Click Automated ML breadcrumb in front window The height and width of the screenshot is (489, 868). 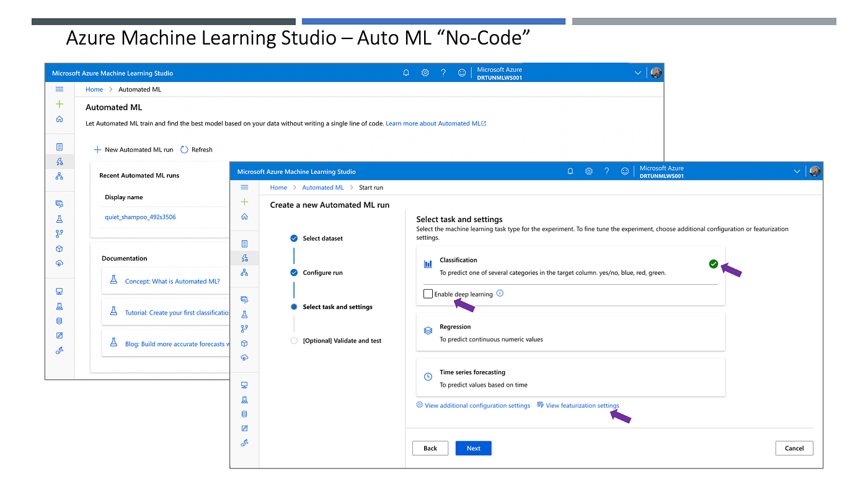[x=323, y=187]
